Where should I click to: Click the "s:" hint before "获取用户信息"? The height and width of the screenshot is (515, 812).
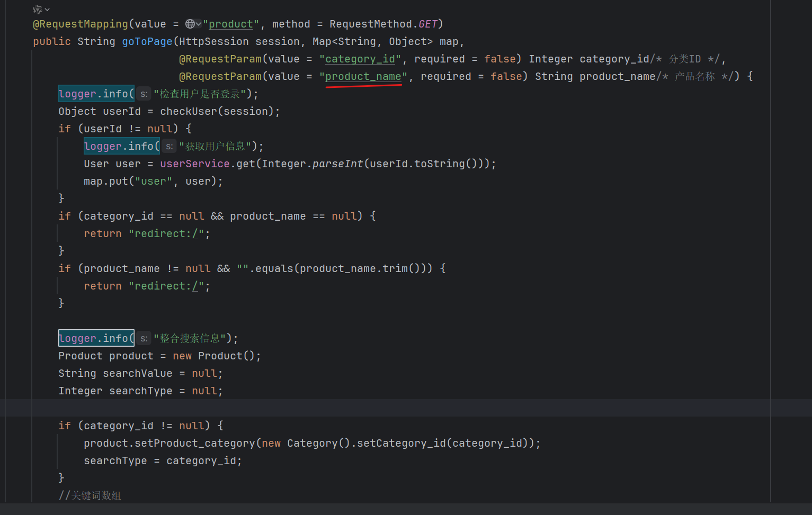tap(169, 147)
